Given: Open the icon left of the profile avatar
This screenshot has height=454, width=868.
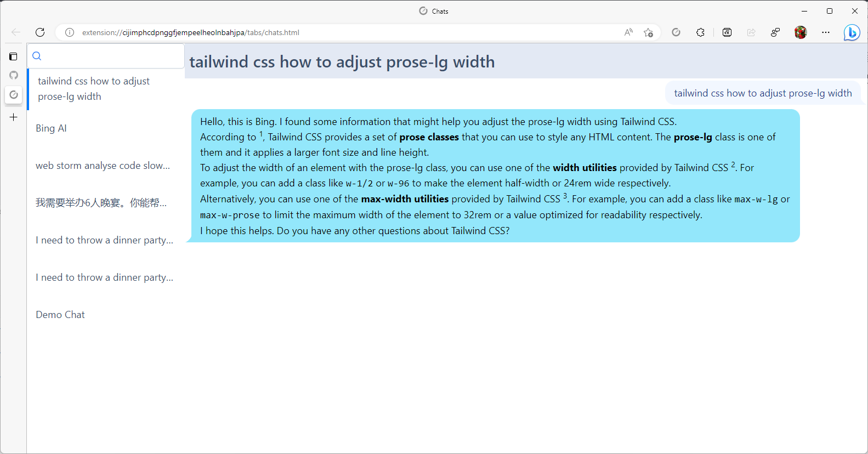Looking at the screenshot, I should (x=775, y=32).
